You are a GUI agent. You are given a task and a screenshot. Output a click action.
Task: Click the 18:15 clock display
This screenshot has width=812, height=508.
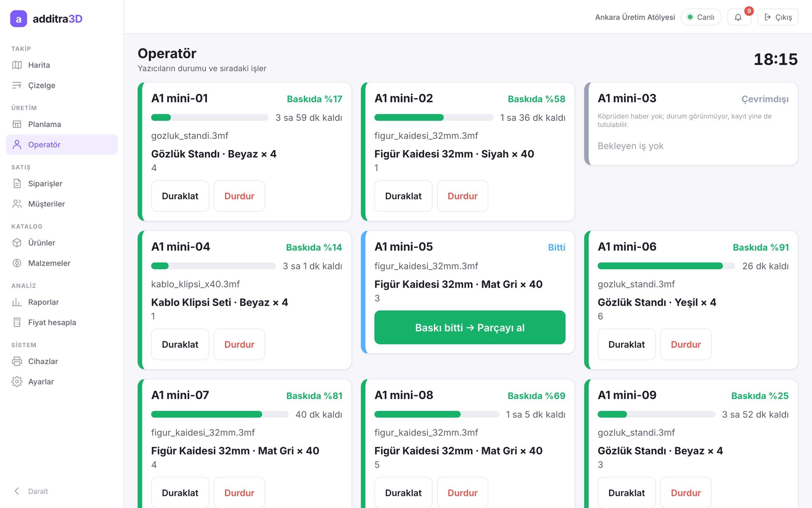[775, 59]
